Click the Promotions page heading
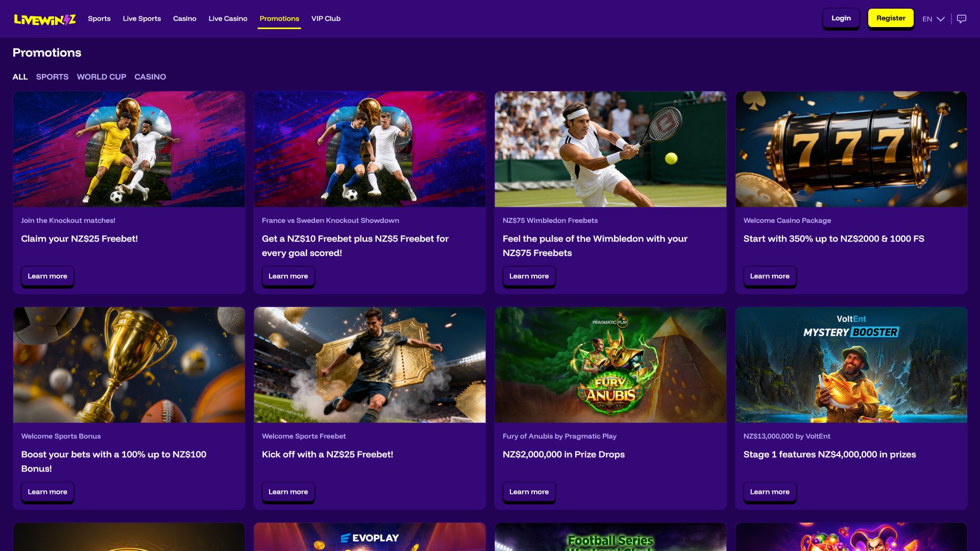This screenshot has width=980, height=551. (47, 53)
